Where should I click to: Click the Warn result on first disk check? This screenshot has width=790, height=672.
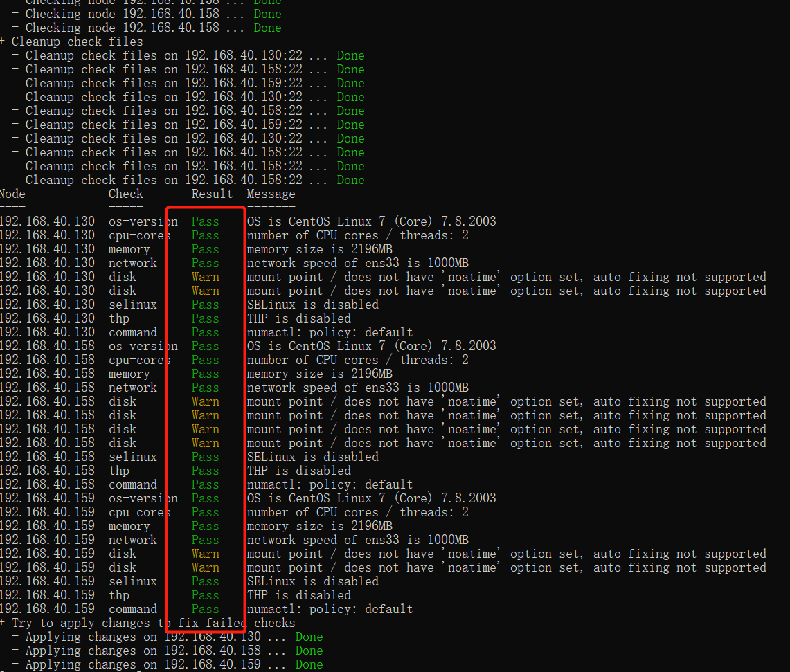click(205, 276)
